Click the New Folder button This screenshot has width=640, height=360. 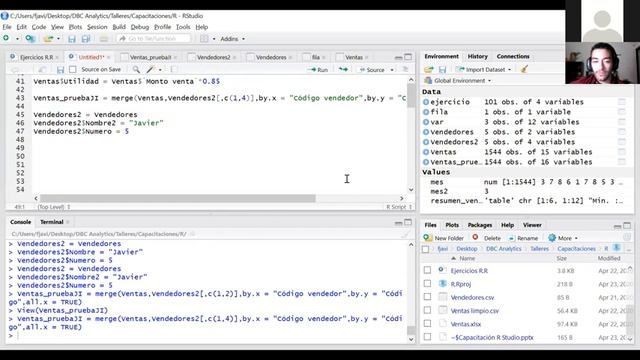tap(444, 238)
